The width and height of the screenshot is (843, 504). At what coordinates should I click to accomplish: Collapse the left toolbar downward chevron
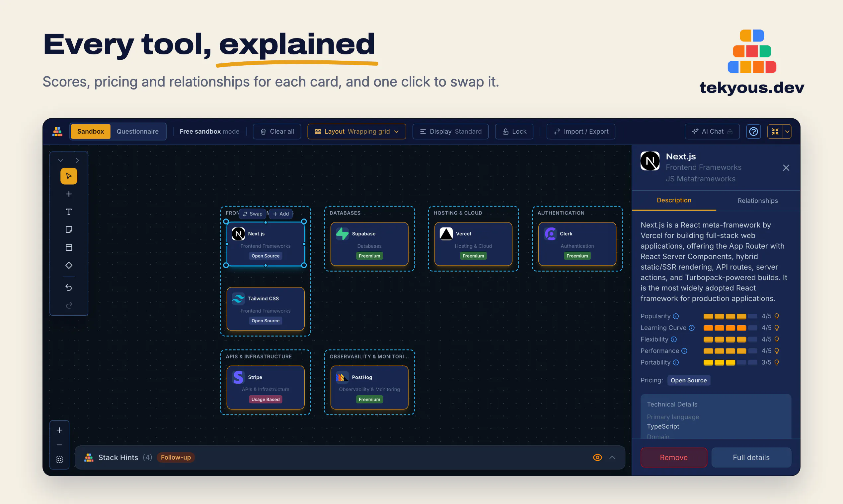coord(60,160)
